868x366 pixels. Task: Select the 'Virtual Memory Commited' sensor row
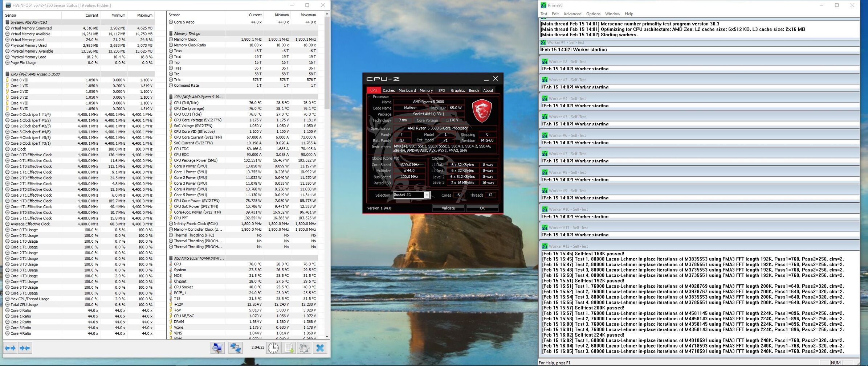[80, 28]
